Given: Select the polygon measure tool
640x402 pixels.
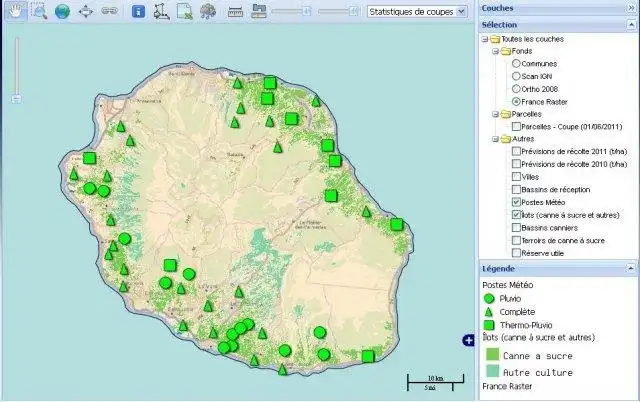Looking at the screenshot, I should tap(162, 11).
